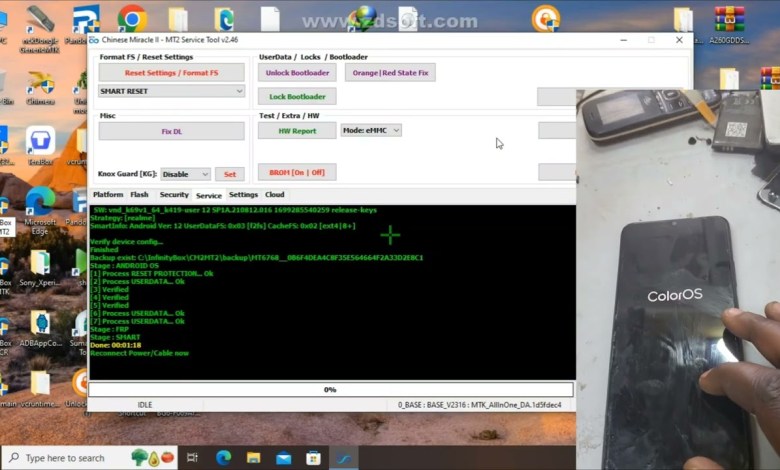780x470 pixels.
Task: Open the Google Chrome desktop shortcut
Action: coord(132,19)
